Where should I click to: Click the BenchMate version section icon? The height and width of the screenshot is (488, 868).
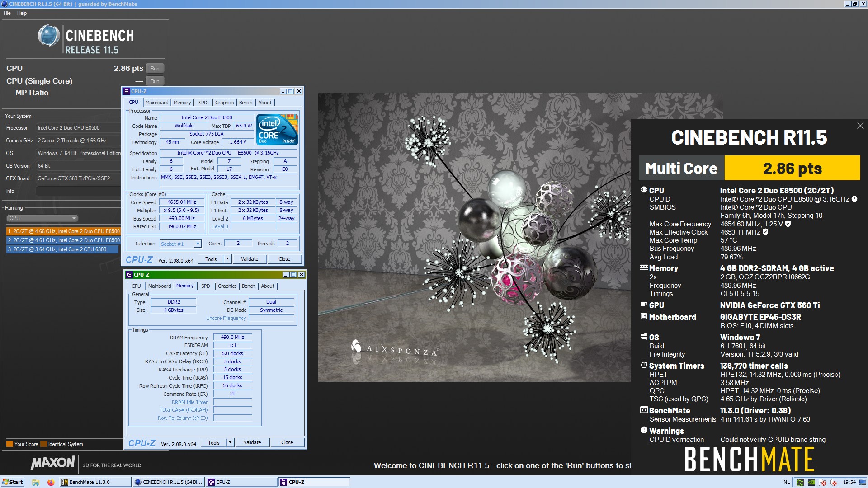644,410
